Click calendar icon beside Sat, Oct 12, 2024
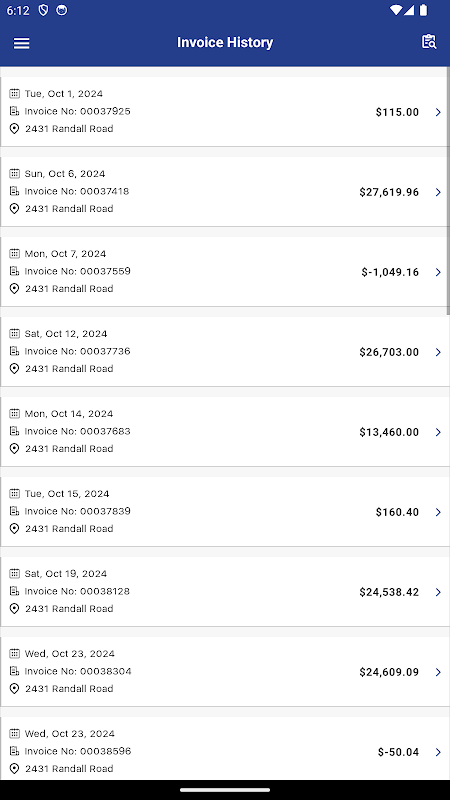450x800 pixels. 15,333
